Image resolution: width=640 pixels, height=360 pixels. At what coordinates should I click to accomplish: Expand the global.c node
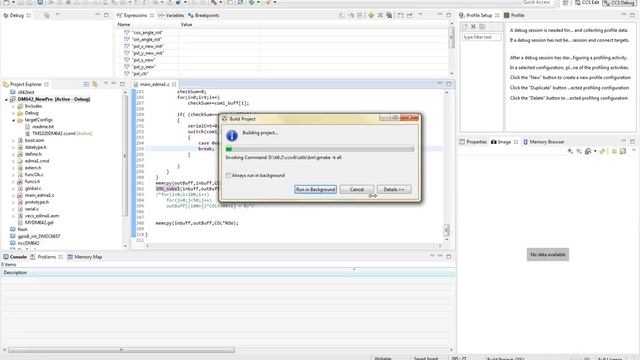pos(13,189)
